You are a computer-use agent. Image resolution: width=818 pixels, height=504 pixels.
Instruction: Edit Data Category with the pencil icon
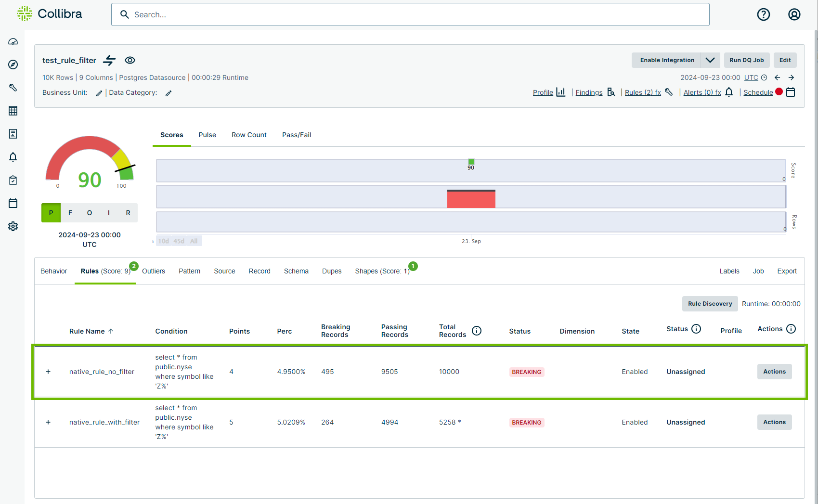[x=169, y=93]
